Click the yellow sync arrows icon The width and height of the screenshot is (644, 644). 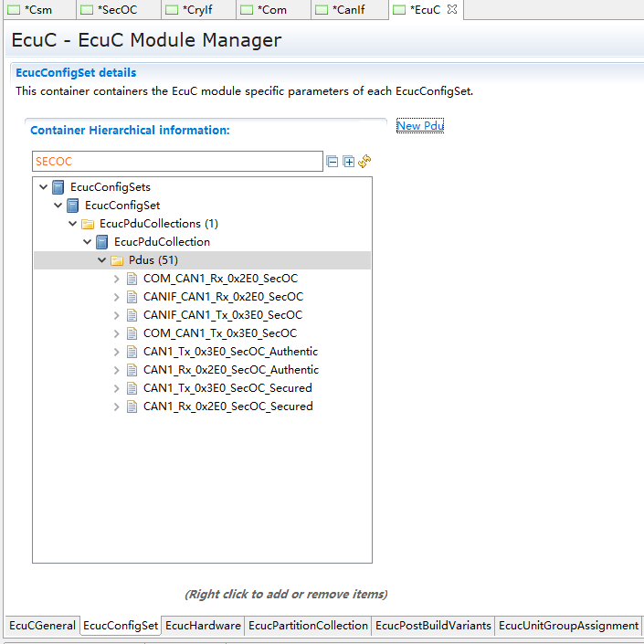[364, 161]
